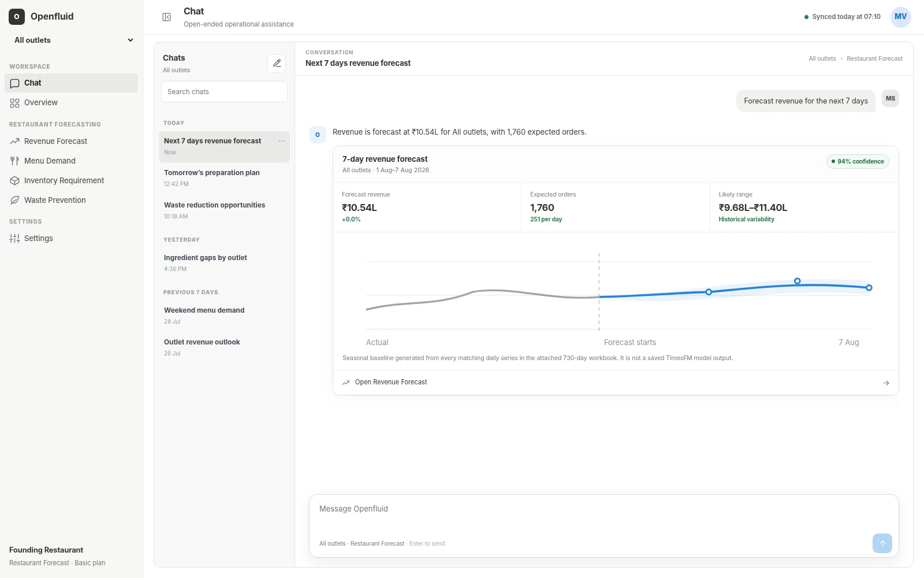Open the MV user avatar
Viewport: 924px width, 578px height.
(900, 17)
